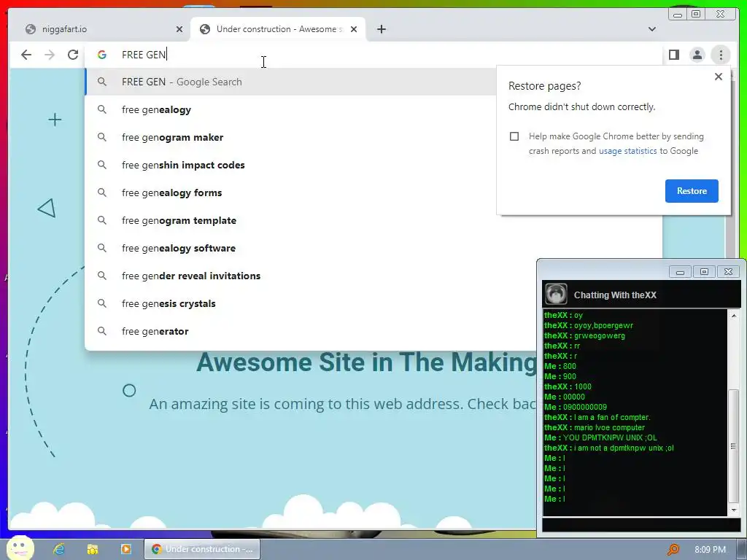This screenshot has height=560, width=747.
Task: Tick the send crash reports checkbox
Action: coord(514,136)
